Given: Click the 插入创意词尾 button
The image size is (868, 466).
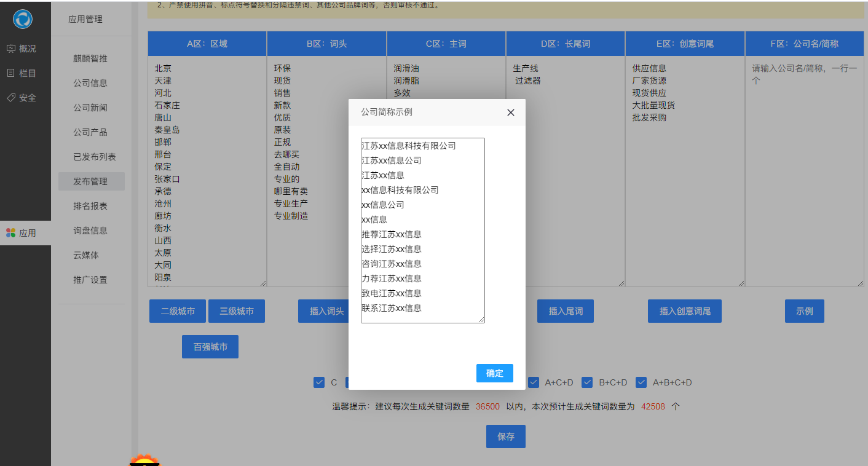Looking at the screenshot, I should [x=685, y=311].
